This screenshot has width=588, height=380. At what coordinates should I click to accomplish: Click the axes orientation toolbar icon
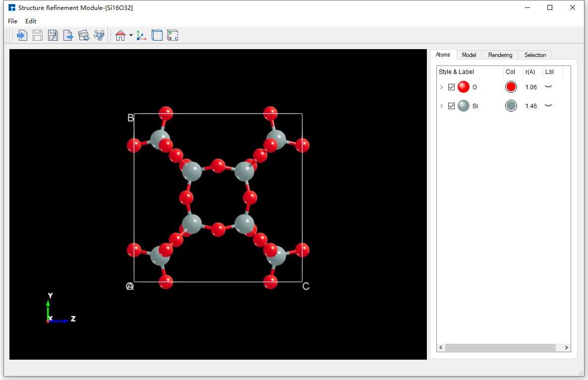point(141,35)
